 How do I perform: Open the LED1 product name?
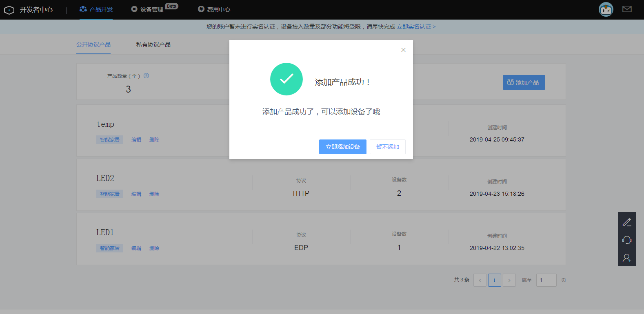point(105,232)
